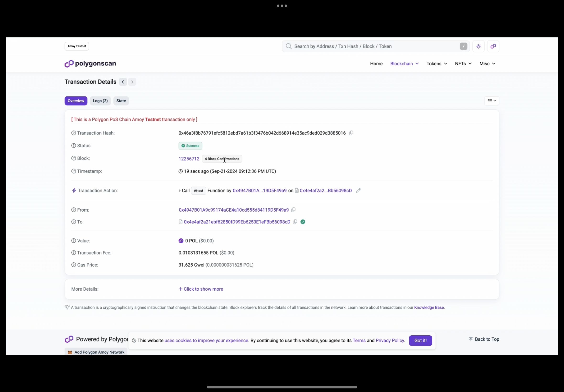This screenshot has height=392, width=564.
Task: Dismiss cookies with Got it! button
Action: tap(420, 340)
